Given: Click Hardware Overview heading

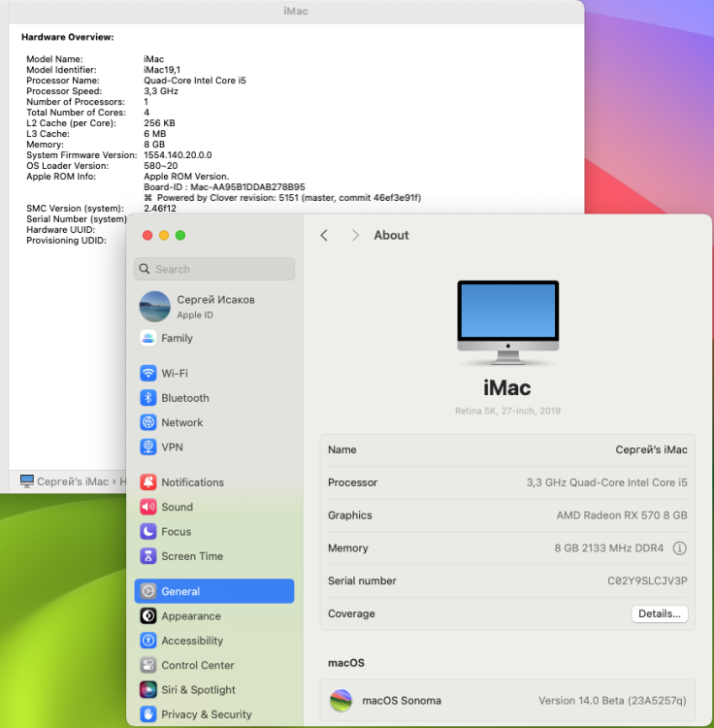Looking at the screenshot, I should [x=68, y=37].
